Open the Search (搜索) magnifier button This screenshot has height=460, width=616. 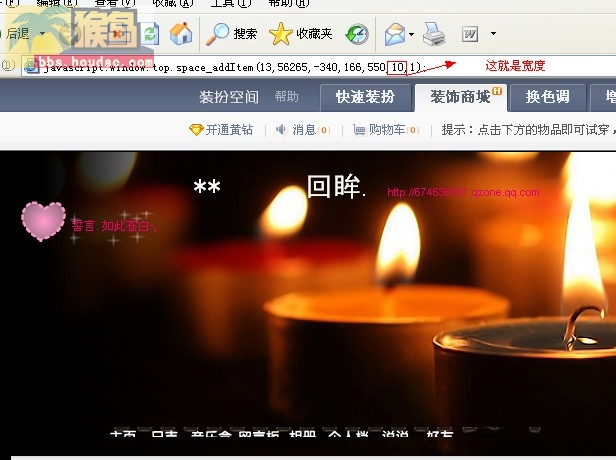point(232,34)
